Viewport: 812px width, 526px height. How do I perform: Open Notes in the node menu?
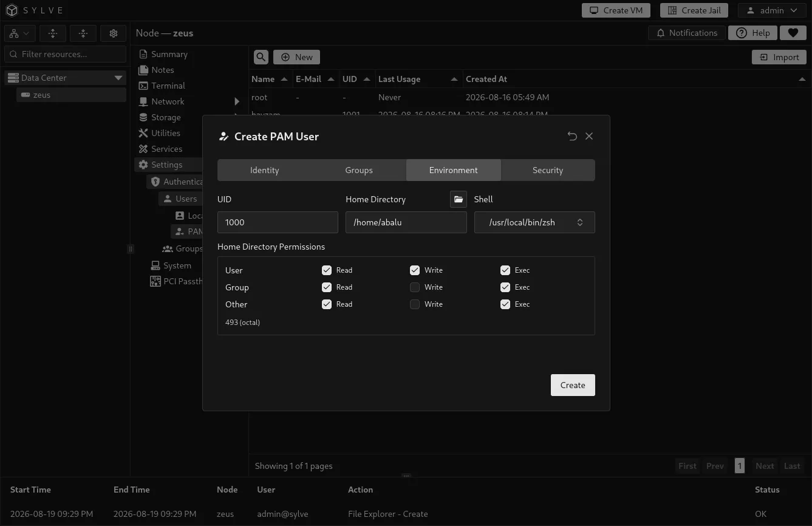(162, 70)
